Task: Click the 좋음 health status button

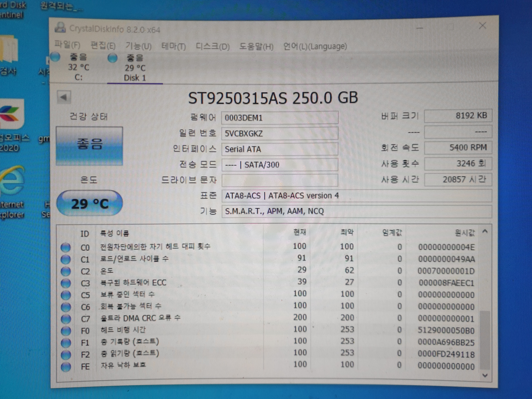Action: point(89,146)
